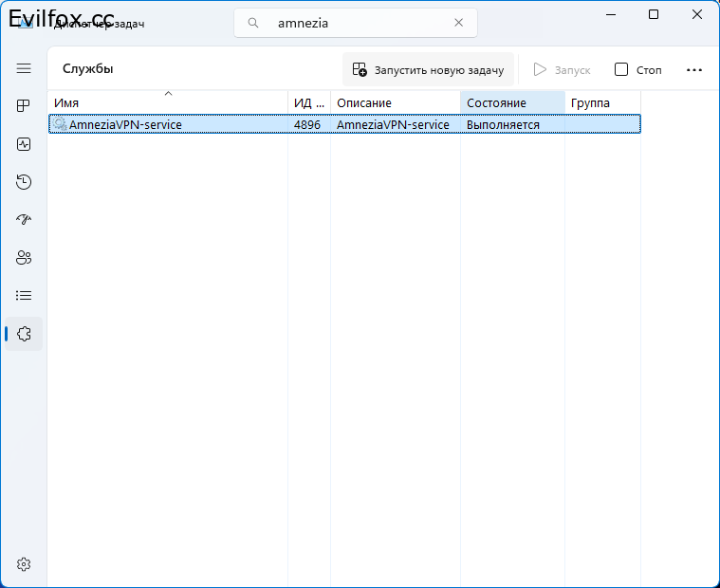Sort by 'Состояние' column header
720x588 pixels.
[512, 102]
